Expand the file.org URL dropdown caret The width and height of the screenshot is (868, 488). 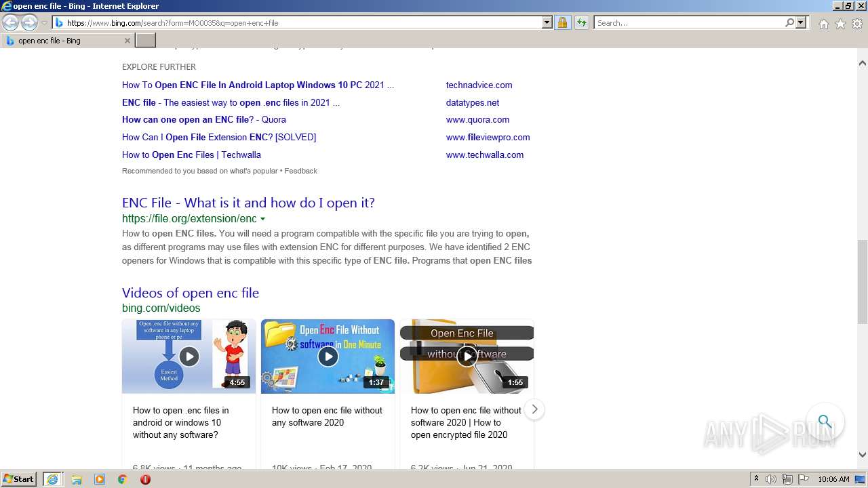(x=262, y=219)
